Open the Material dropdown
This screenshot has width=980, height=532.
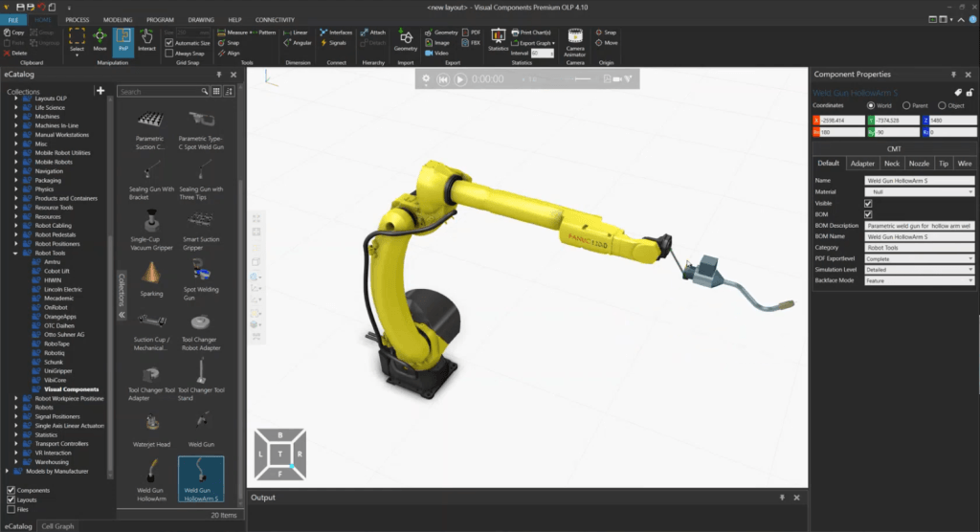[919, 191]
